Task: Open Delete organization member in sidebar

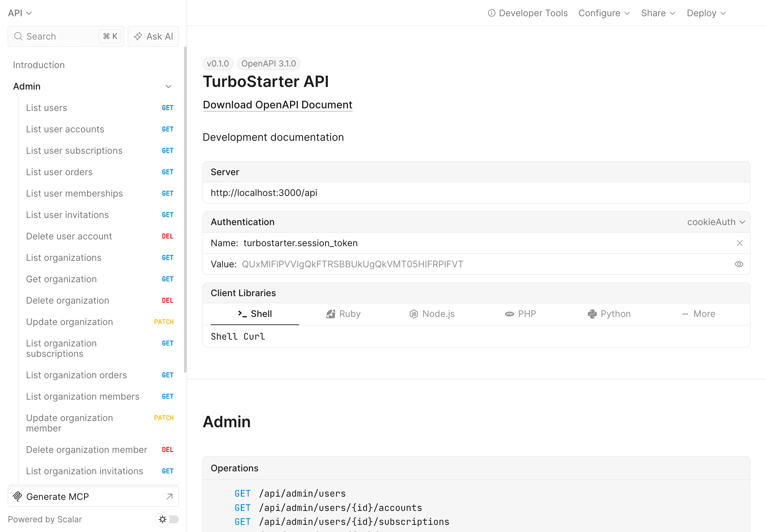Action: point(99,450)
